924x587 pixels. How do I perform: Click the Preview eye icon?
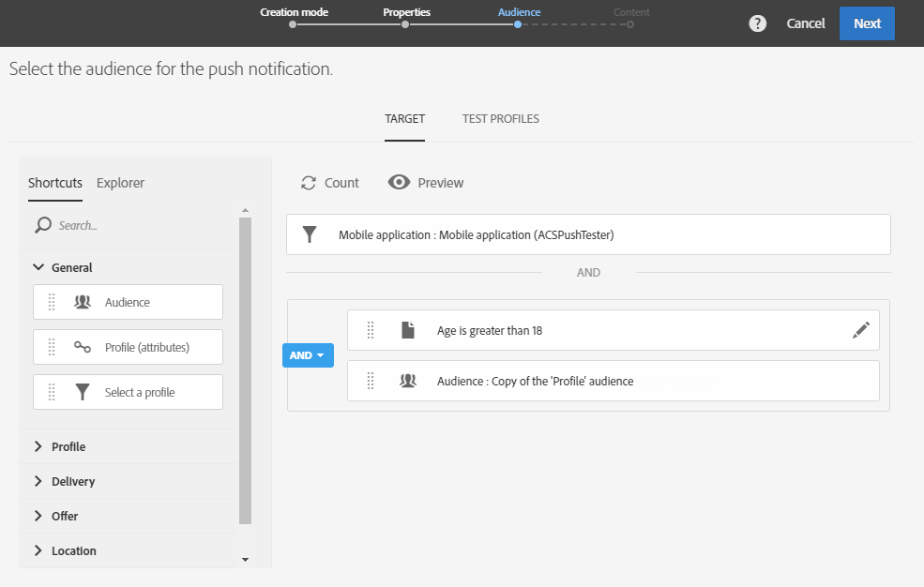[x=400, y=183]
